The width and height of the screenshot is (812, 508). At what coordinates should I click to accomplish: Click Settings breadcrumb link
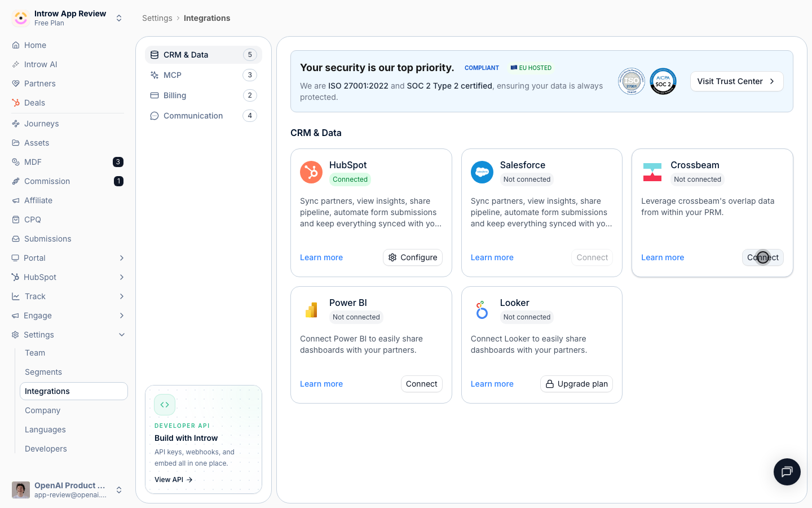(x=157, y=18)
